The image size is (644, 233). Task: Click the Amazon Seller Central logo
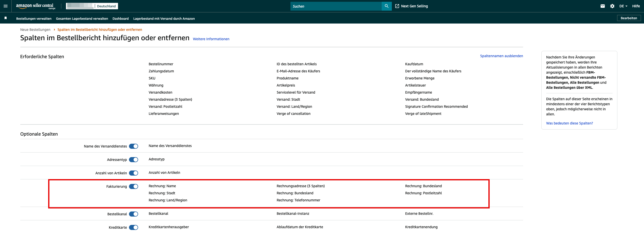point(35,6)
